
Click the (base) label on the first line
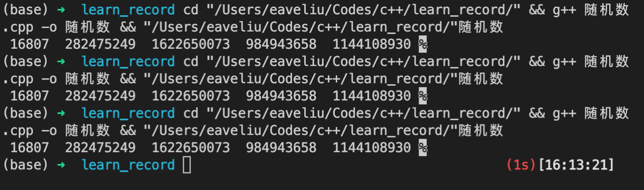point(26,9)
